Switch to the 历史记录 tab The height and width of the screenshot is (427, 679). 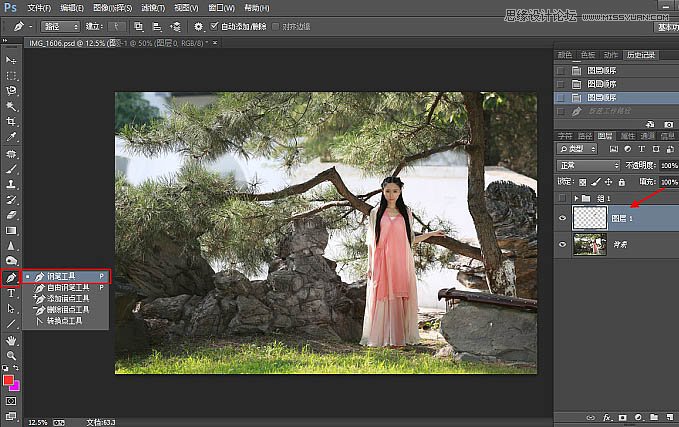pyautogui.click(x=641, y=55)
